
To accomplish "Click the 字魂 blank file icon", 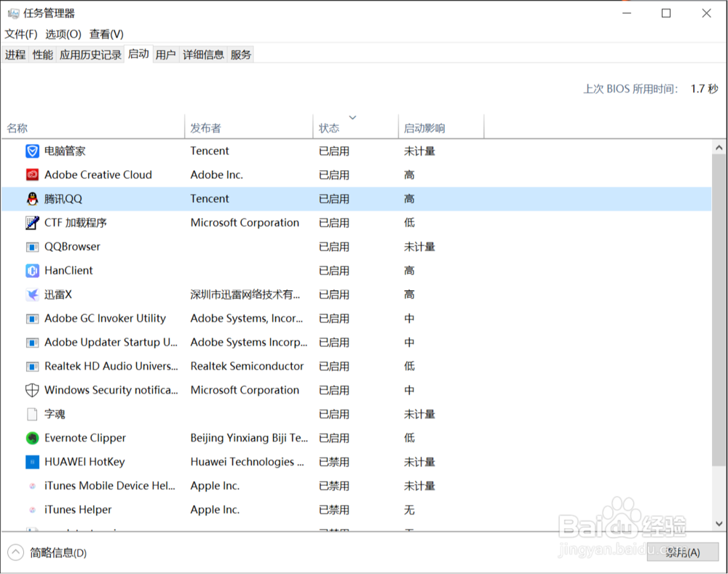I will tap(32, 415).
